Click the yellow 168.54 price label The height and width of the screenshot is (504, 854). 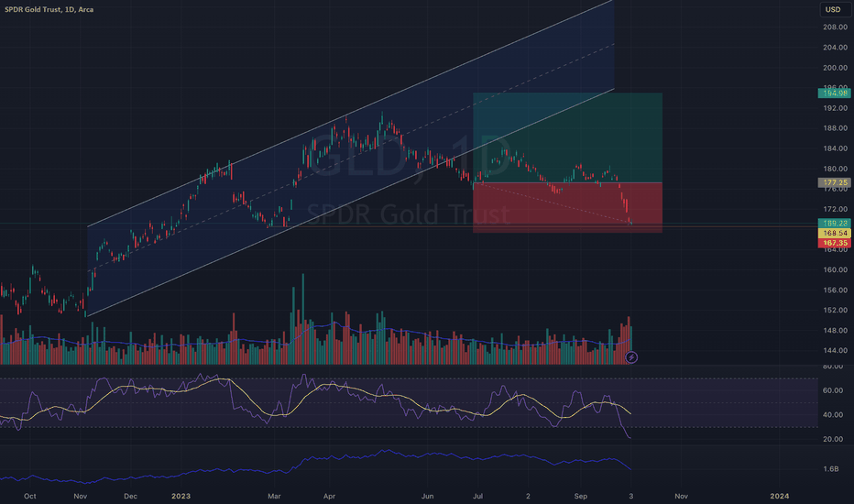pos(835,233)
